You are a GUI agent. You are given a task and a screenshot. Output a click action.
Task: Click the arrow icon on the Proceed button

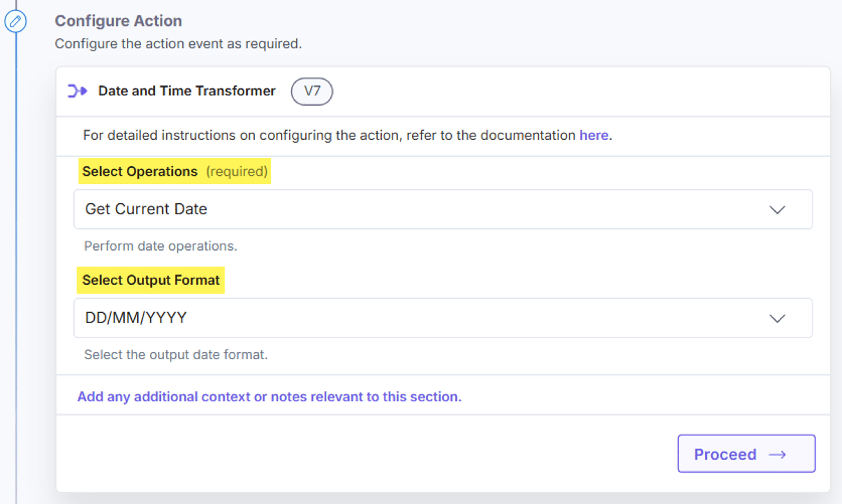(x=777, y=454)
